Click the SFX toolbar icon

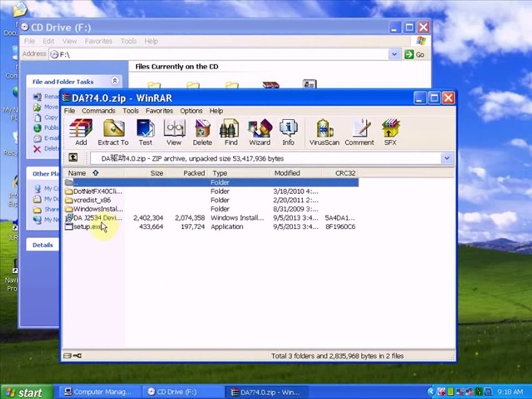(x=390, y=132)
